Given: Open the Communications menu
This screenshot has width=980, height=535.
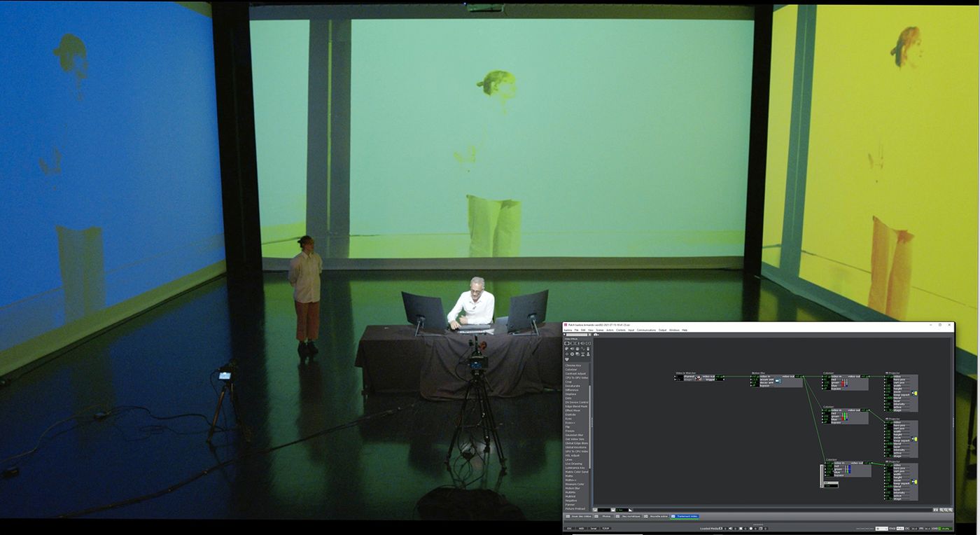Looking at the screenshot, I should (646, 330).
